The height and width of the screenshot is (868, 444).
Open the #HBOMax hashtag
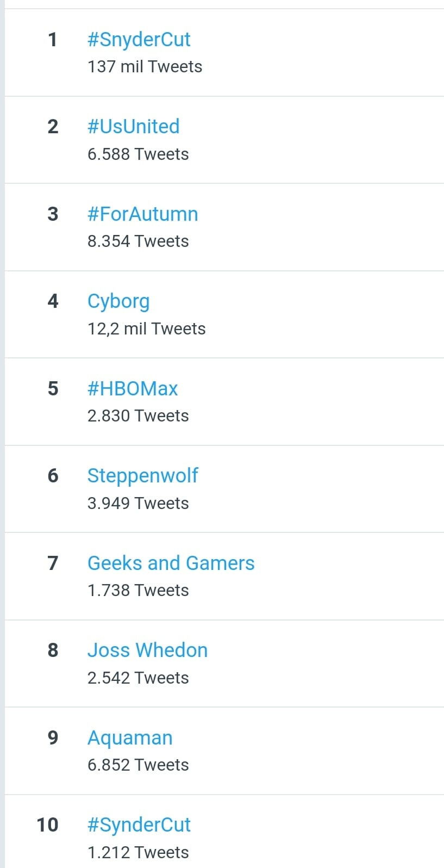[133, 388]
